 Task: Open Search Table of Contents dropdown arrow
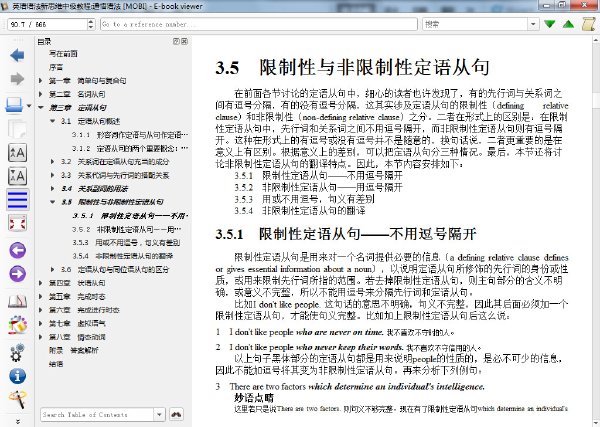point(159,414)
